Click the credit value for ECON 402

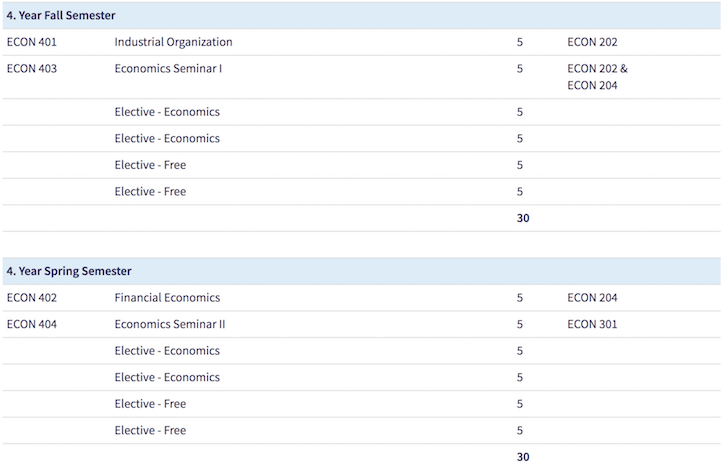tap(520, 298)
